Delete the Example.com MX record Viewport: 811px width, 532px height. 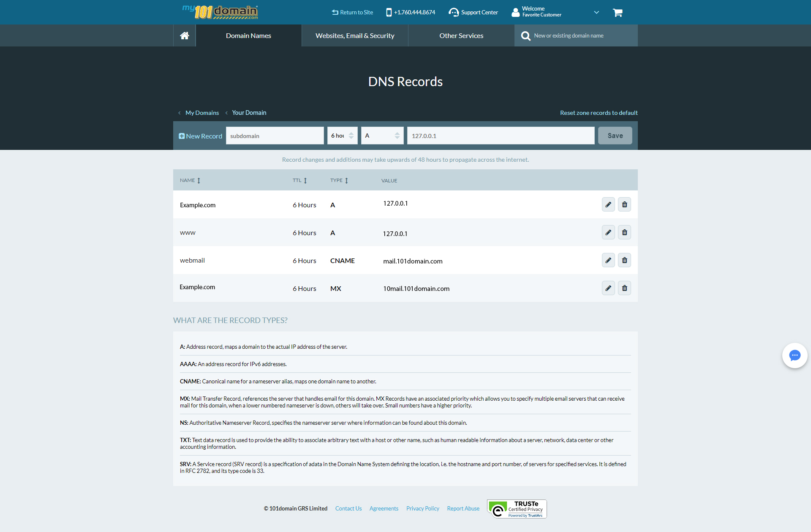click(x=624, y=288)
